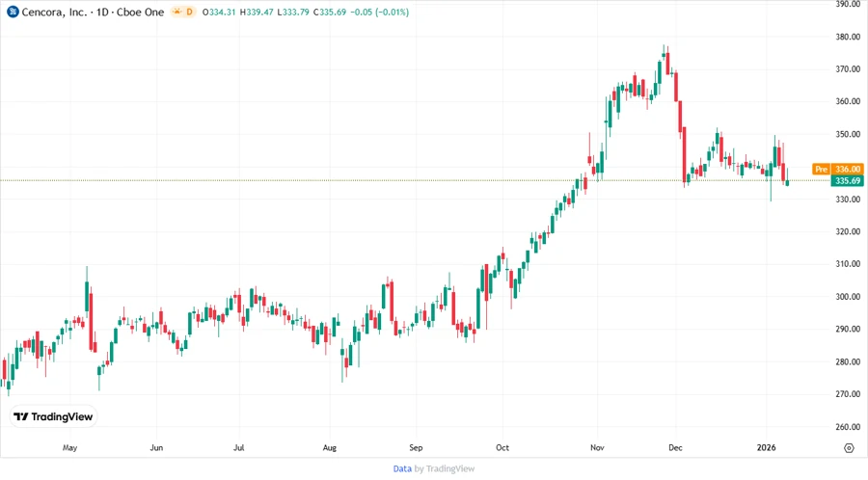Image resolution: width=868 pixels, height=480 pixels.
Task: Click the change value −0.05 (−0.01%)
Action: (x=380, y=12)
